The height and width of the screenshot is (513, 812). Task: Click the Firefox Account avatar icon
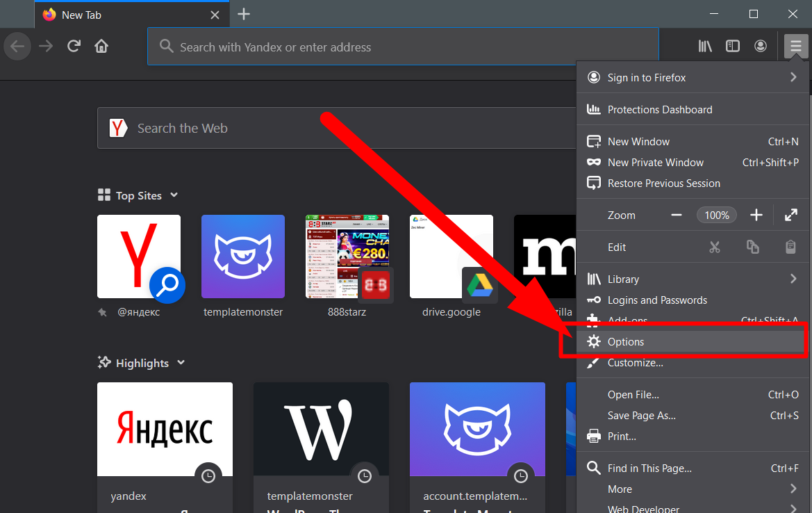click(761, 47)
